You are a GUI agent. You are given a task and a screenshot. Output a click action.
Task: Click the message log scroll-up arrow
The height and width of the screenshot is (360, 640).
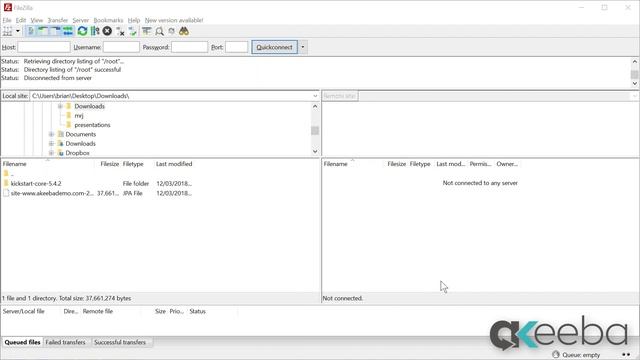(635, 62)
